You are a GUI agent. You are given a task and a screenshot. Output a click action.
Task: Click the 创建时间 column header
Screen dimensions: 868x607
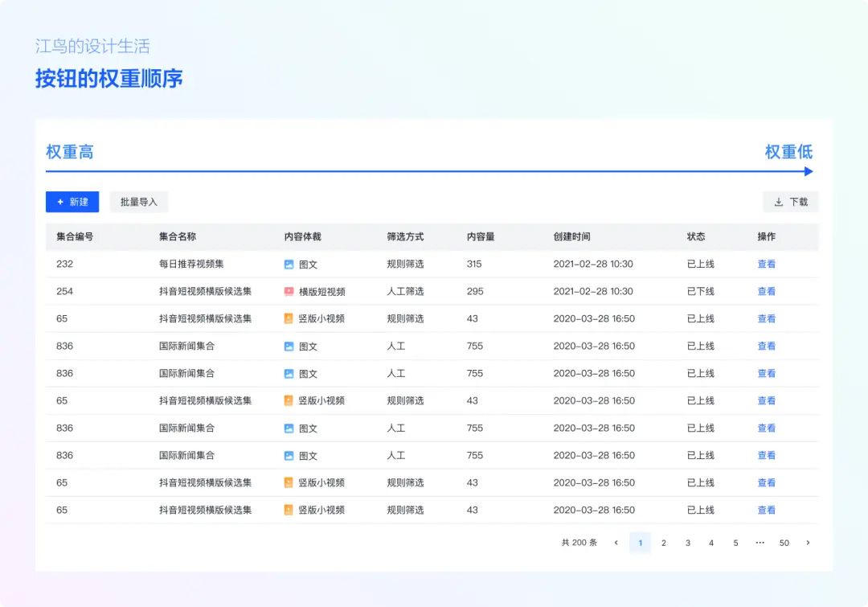pos(572,236)
